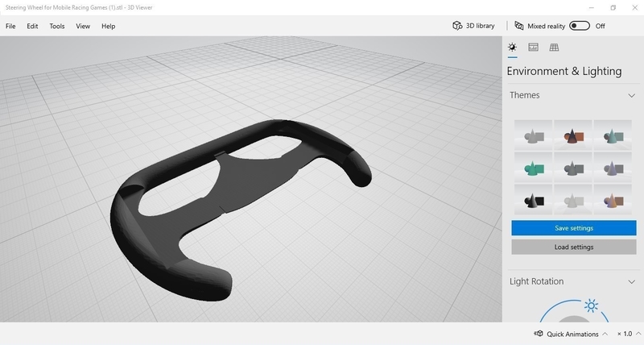Open the Edit menu

point(32,26)
